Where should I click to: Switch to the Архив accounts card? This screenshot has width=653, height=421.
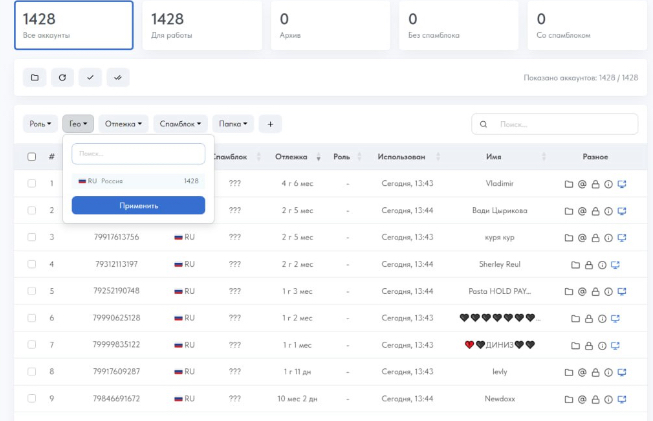[x=330, y=25]
